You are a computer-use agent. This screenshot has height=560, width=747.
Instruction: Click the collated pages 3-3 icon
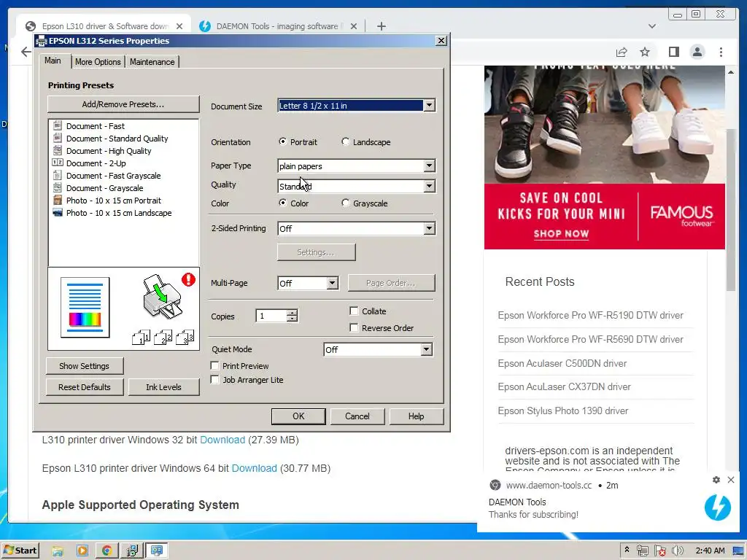pos(185,338)
